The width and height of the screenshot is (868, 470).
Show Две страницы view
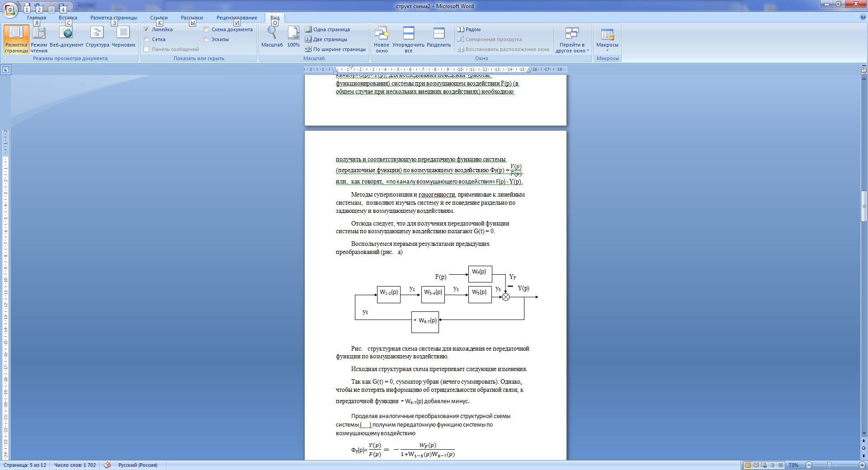326,39
